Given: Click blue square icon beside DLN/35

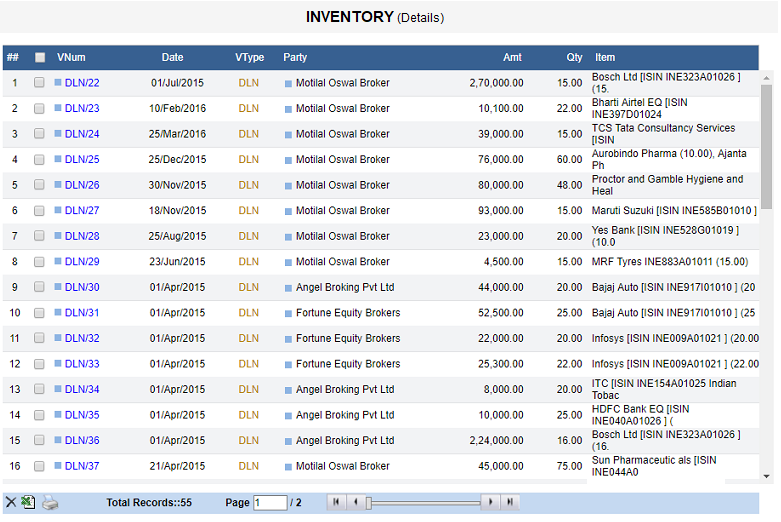Looking at the screenshot, I should [x=58, y=414].
